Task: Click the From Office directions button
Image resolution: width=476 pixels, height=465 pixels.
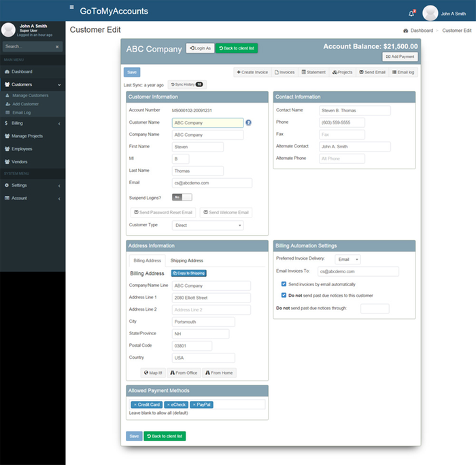Action: coord(184,373)
